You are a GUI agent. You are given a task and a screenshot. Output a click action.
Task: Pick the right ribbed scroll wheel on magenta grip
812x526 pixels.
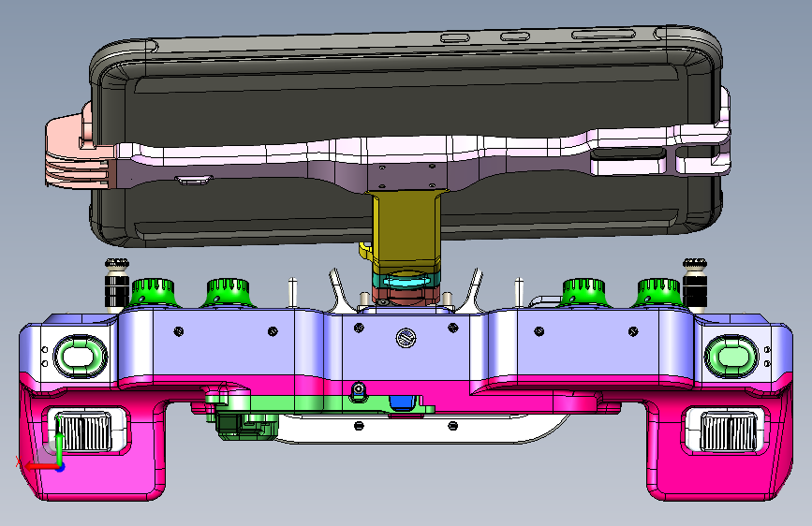[729, 431]
